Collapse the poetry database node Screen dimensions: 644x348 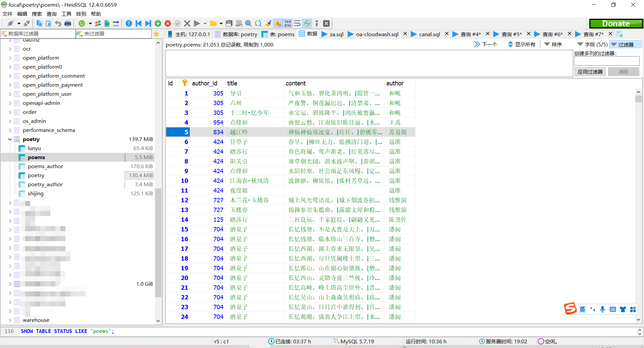pyautogui.click(x=10, y=139)
